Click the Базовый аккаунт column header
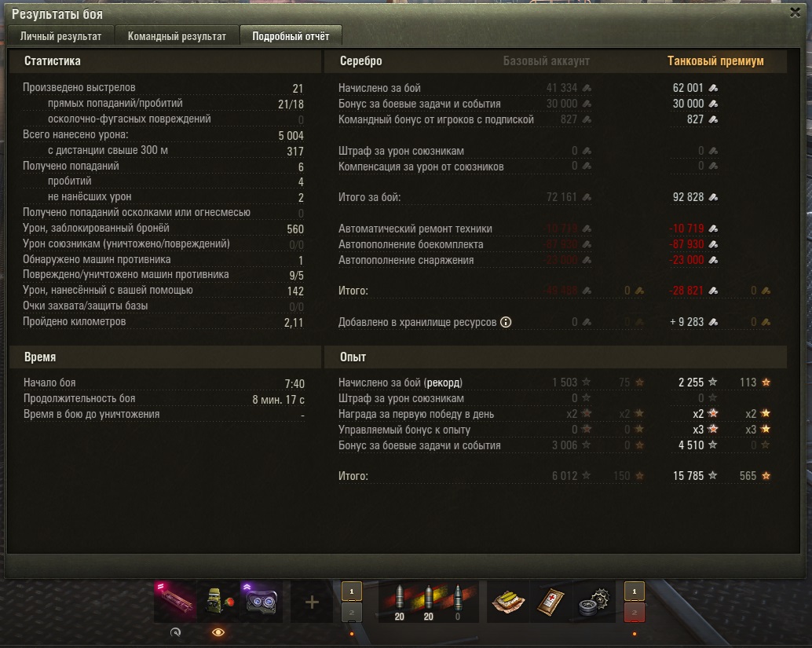The width and height of the screenshot is (812, 648). 547,61
